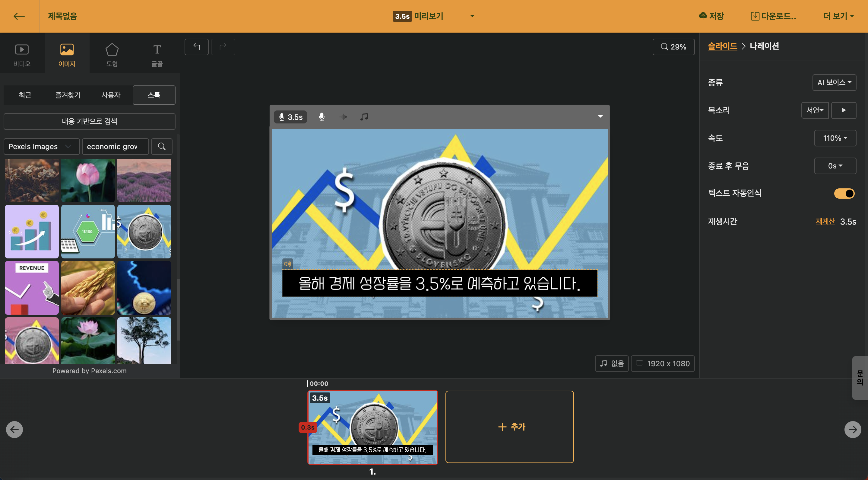Viewport: 868px width, 480px height.
Task: Open the 문의 side tab
Action: (x=860, y=378)
